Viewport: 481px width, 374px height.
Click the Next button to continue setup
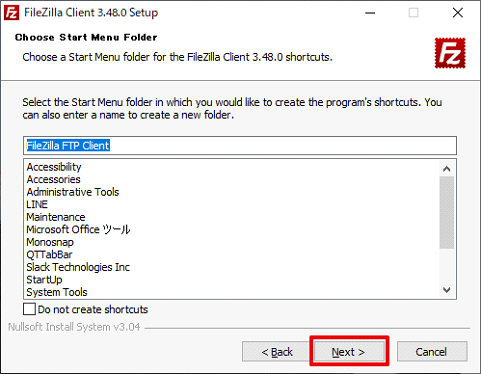click(349, 351)
